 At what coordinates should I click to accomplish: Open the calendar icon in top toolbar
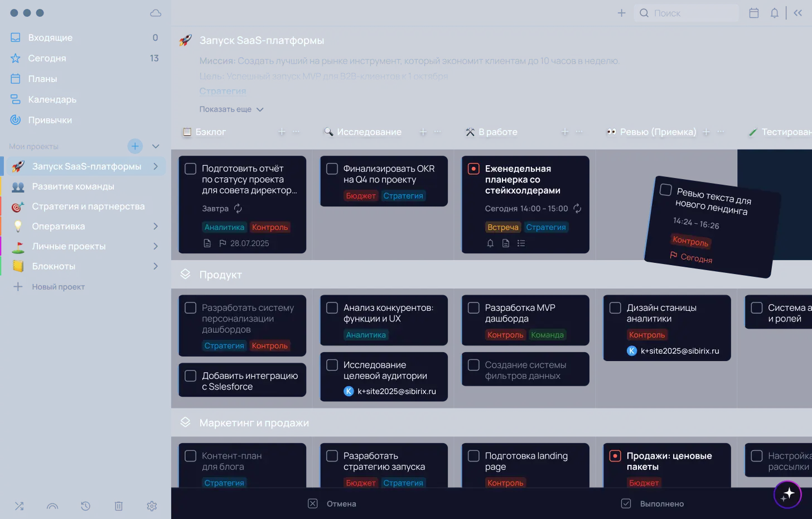(753, 13)
